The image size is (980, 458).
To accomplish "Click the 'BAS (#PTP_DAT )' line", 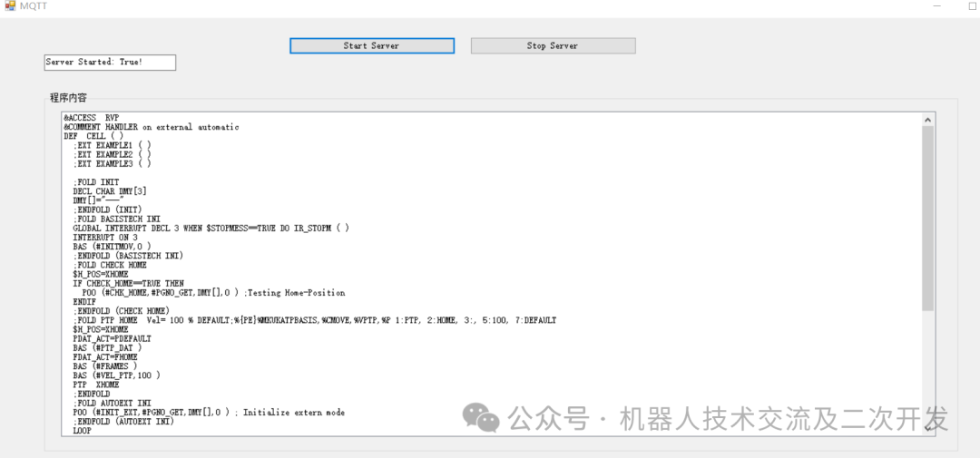I will click(x=107, y=348).
